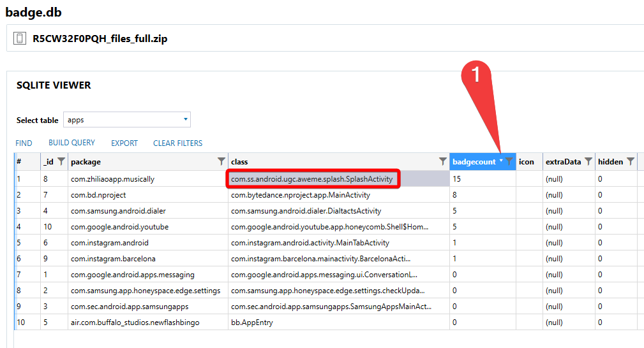644x348 pixels.
Task: Open filter for the package column
Action: click(221, 161)
